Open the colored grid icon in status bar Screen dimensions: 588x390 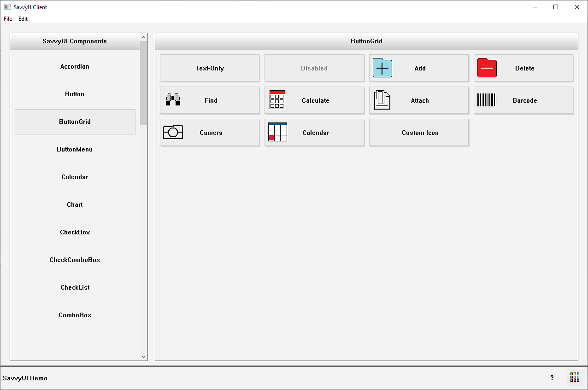(x=575, y=378)
